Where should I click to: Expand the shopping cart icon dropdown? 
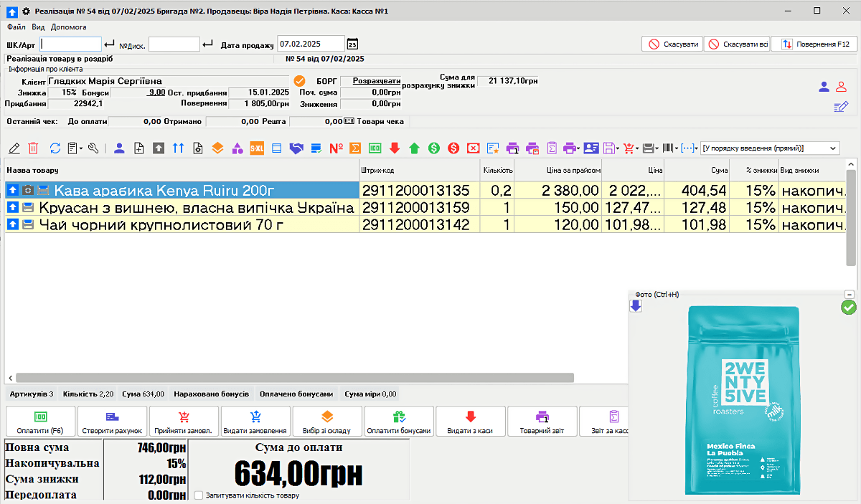636,148
